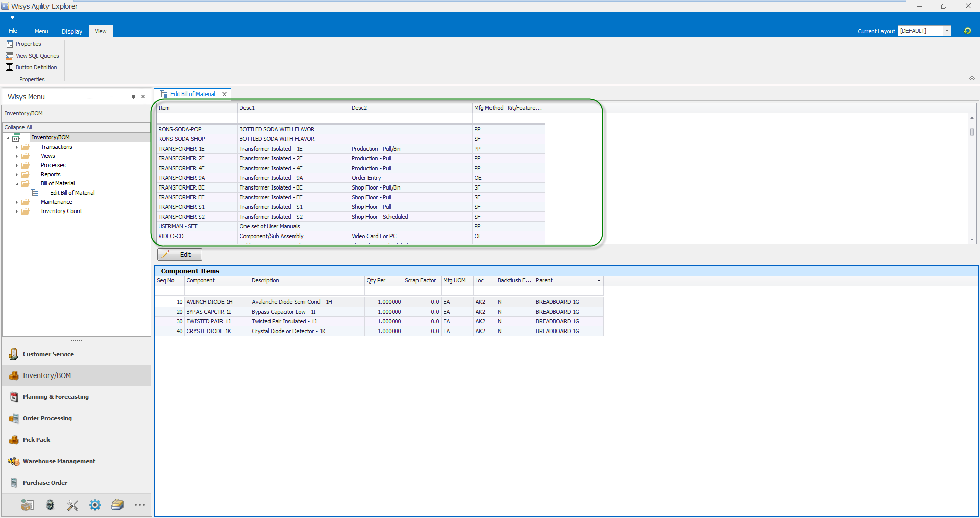Click the dotted splitter grip above Customer Service
The height and width of the screenshot is (518, 980).
[x=77, y=340]
